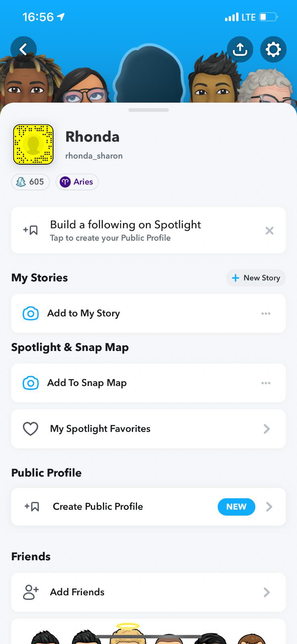Tap the NEW badge on Create Public Profile
The height and width of the screenshot is (644, 297).
[x=236, y=507]
